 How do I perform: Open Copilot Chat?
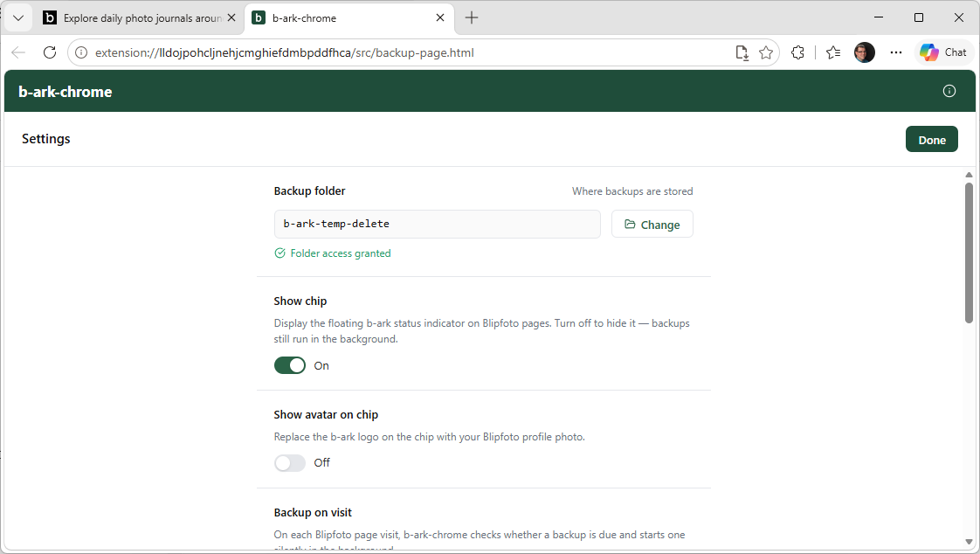click(x=943, y=52)
